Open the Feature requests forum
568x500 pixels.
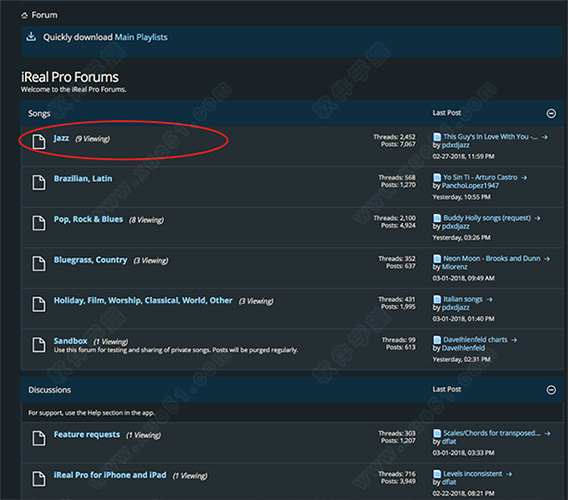click(87, 434)
